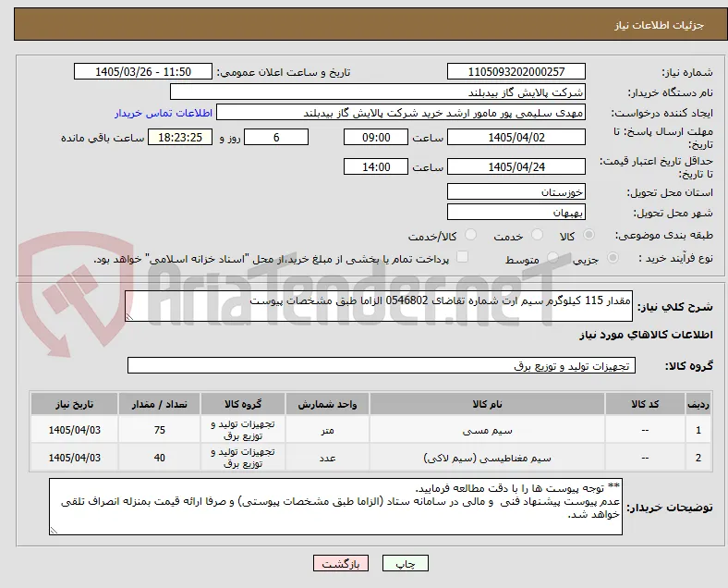728x588 pixels.
Task: Click the delivery province field خوزستان
Action: tap(516, 191)
